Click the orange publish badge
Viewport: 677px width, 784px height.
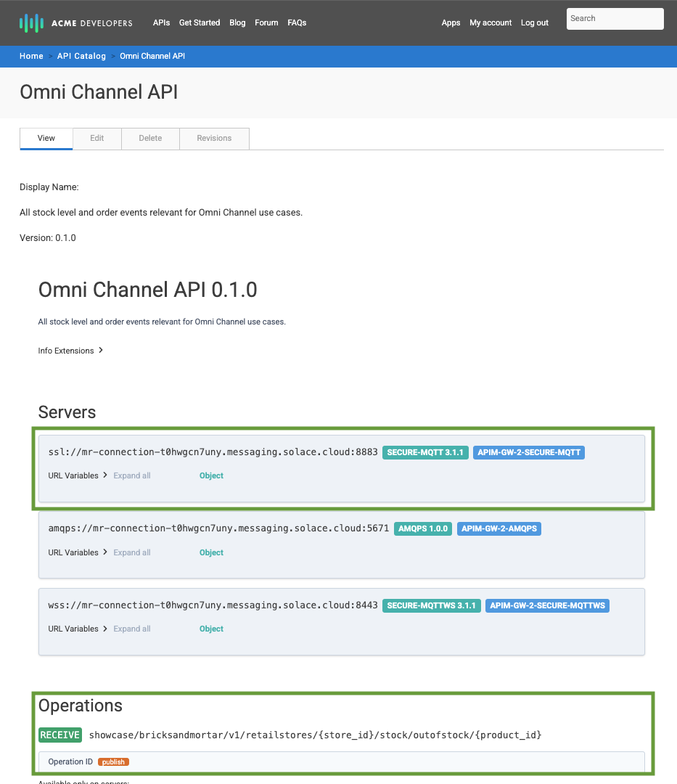point(113,761)
